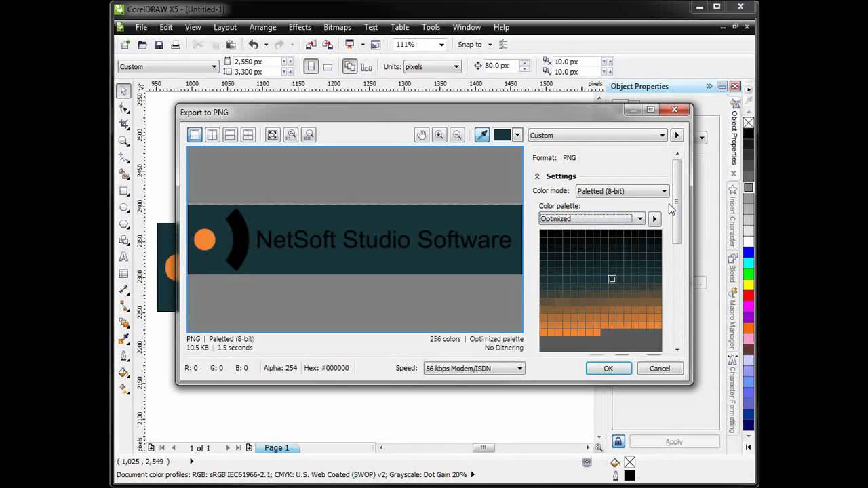Select the Freehand tool in the toolbox

pyautogui.click(x=124, y=157)
